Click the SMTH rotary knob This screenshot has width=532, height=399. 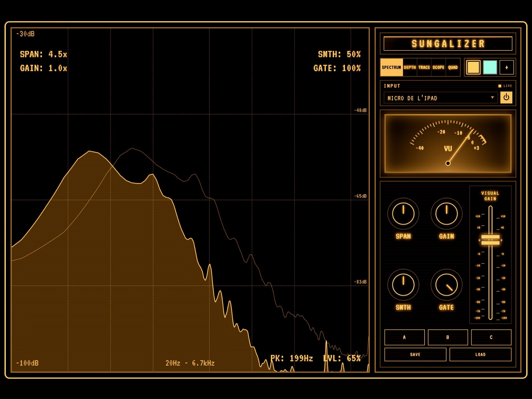coord(403,285)
